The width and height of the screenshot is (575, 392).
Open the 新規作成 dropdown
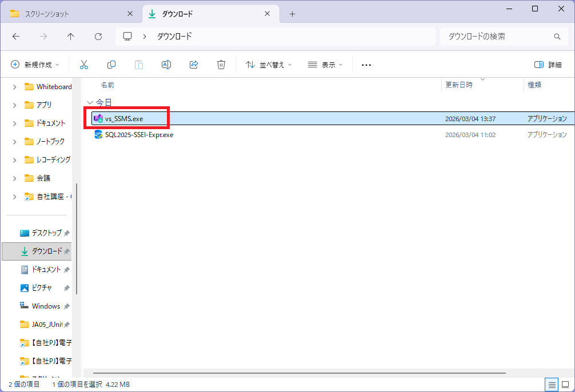pos(35,64)
